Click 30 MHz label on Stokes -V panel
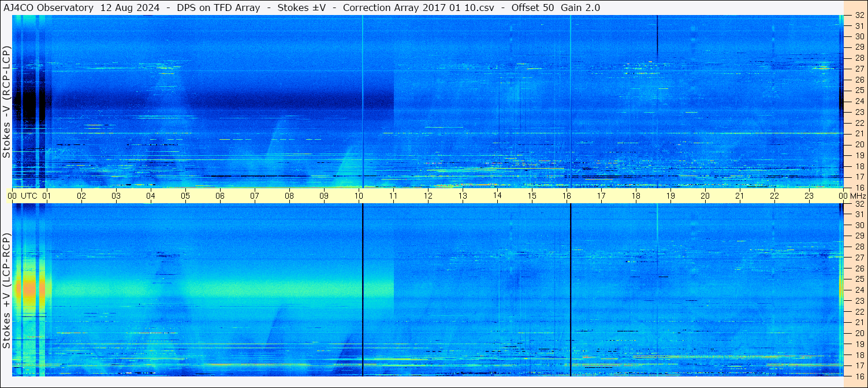 click(859, 36)
